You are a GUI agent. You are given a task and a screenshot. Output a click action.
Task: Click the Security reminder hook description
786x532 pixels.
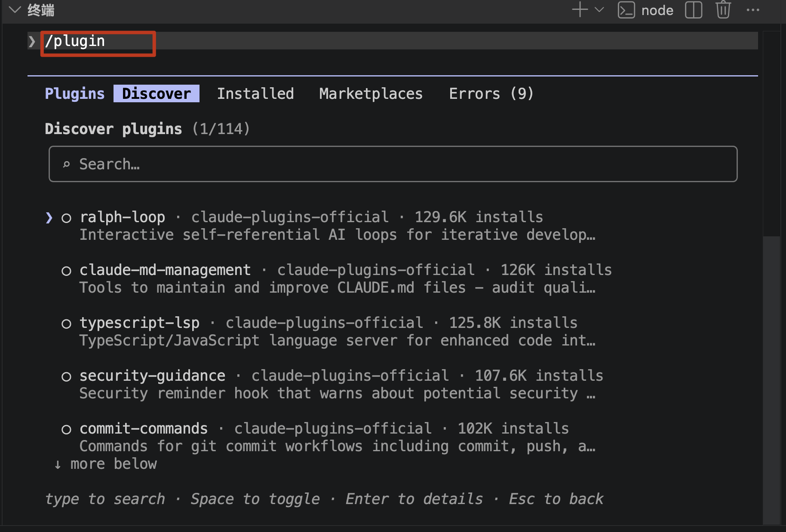click(338, 394)
